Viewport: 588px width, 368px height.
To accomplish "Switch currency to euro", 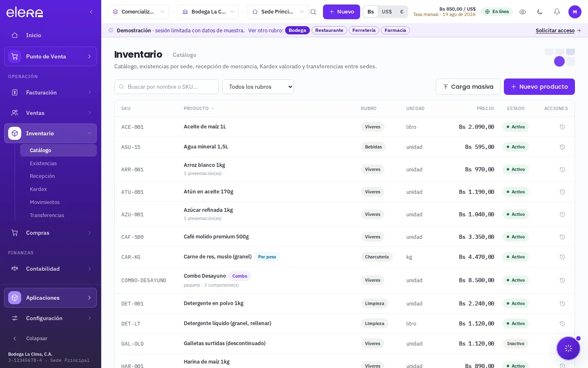I will tap(401, 12).
